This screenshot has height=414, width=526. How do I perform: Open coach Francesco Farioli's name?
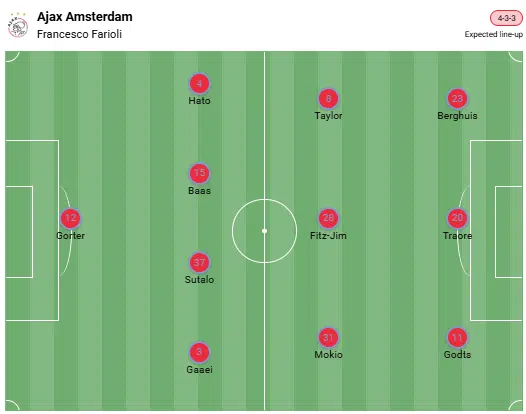79,34
